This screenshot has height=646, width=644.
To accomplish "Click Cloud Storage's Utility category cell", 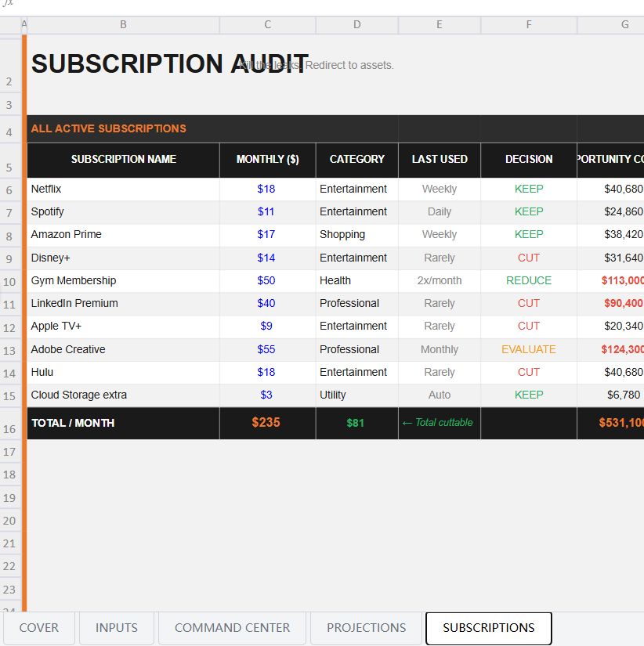I will click(x=357, y=395).
